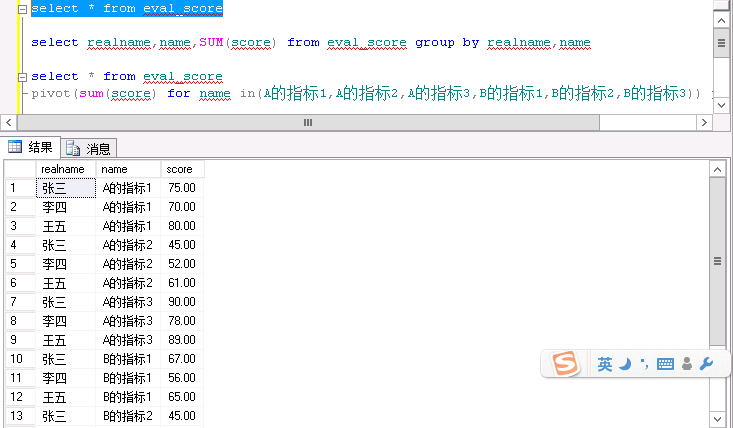Image resolution: width=733 pixels, height=428 pixels.
Task: Click the score cell 70.00
Action: pos(182,207)
